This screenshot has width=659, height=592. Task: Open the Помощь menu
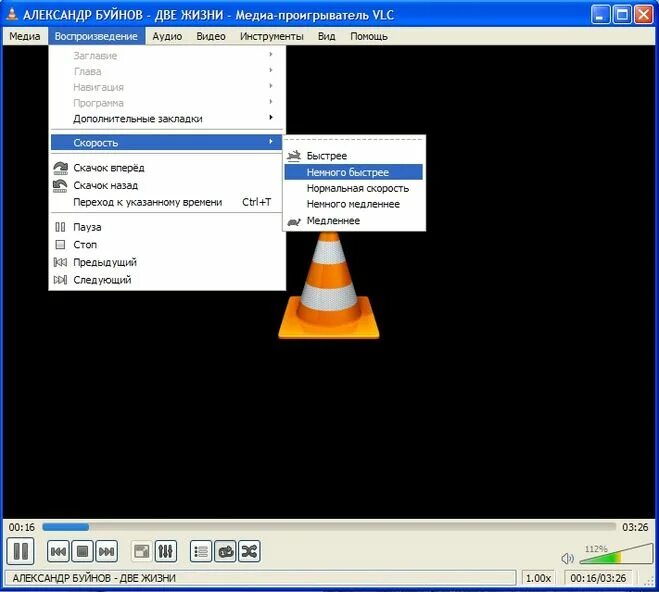tap(369, 37)
